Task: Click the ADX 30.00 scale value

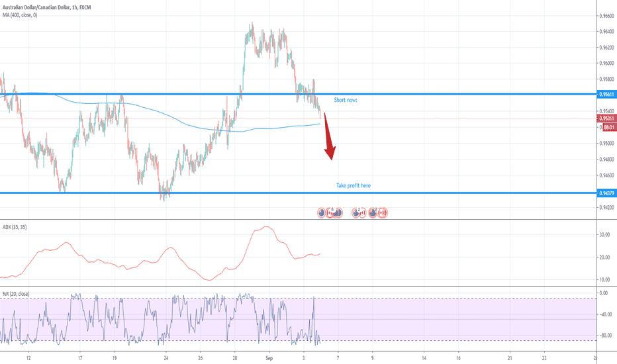Action: point(604,234)
